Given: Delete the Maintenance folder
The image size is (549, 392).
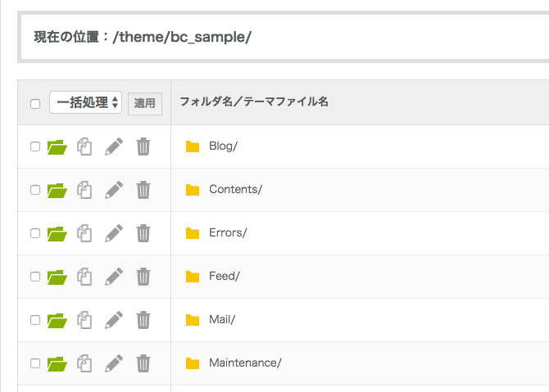Looking at the screenshot, I should click(x=143, y=363).
